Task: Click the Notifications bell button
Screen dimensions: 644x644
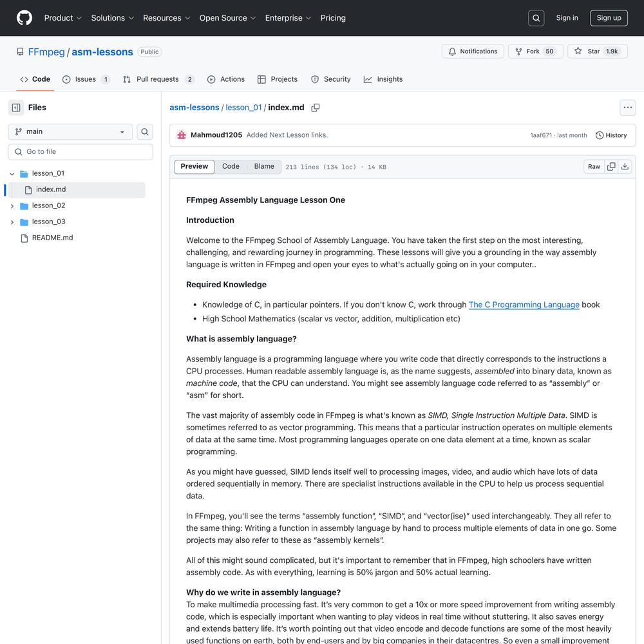Action: pos(473,52)
